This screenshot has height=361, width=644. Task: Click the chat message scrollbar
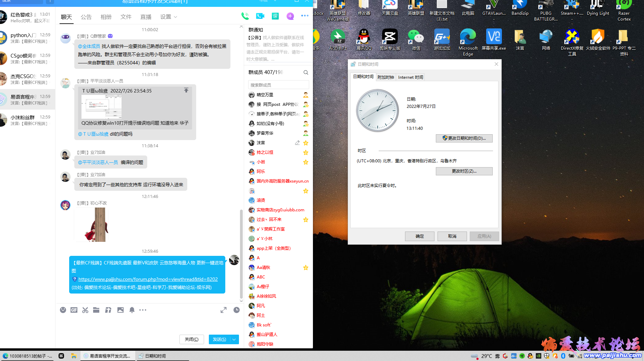coord(241,253)
